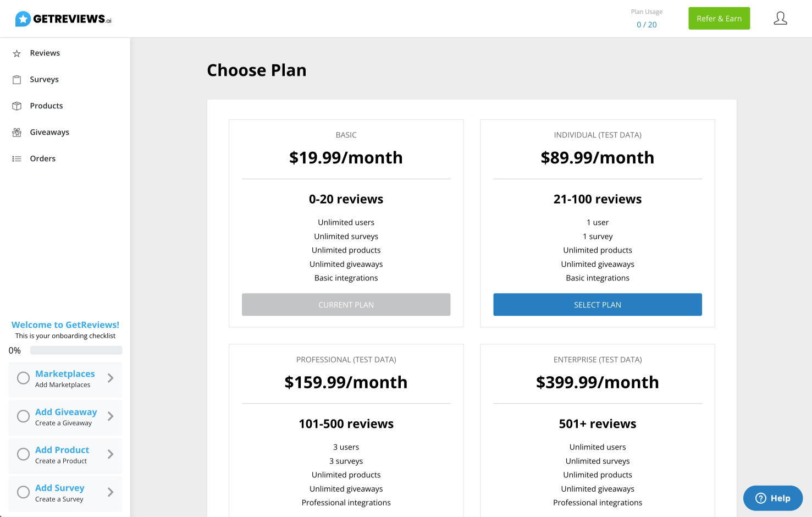
Task: Click the onboarding progress bar
Action: (76, 350)
